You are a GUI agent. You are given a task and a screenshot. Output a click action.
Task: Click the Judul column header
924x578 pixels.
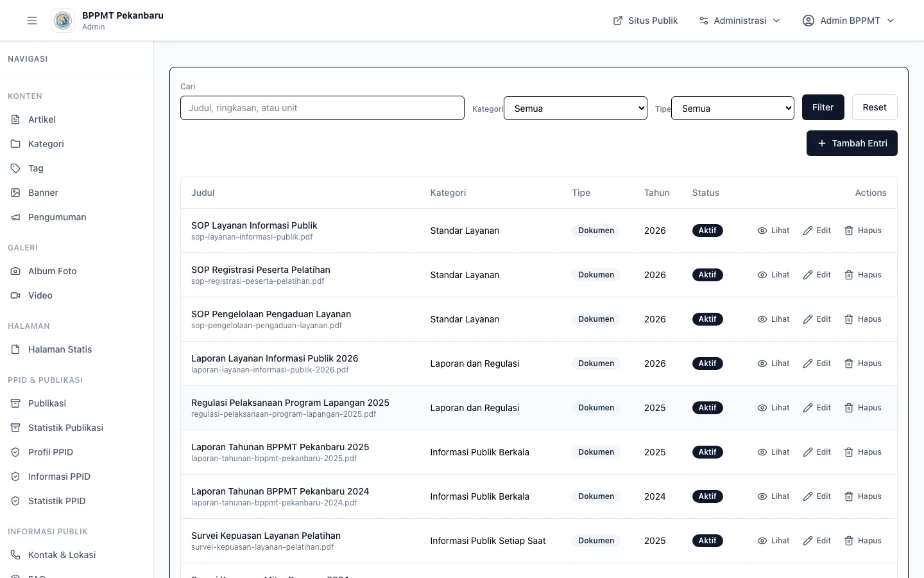click(203, 193)
